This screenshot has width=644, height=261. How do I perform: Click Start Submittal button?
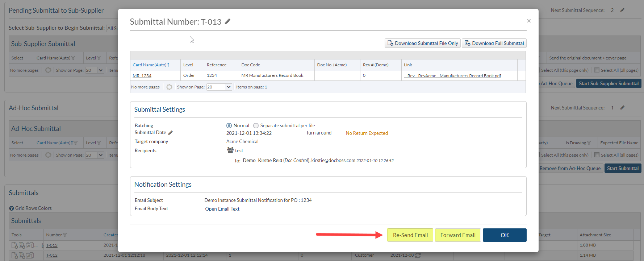point(623,168)
